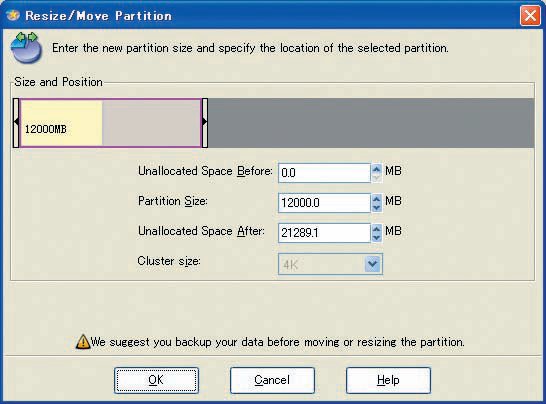Click the Cancel button
Screen dimensions: 546x404
click(272, 380)
